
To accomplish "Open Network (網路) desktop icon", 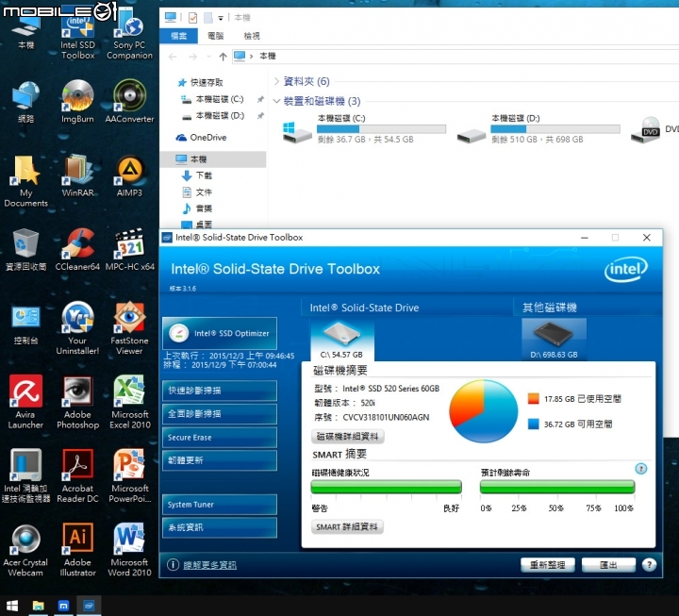I will (x=26, y=102).
